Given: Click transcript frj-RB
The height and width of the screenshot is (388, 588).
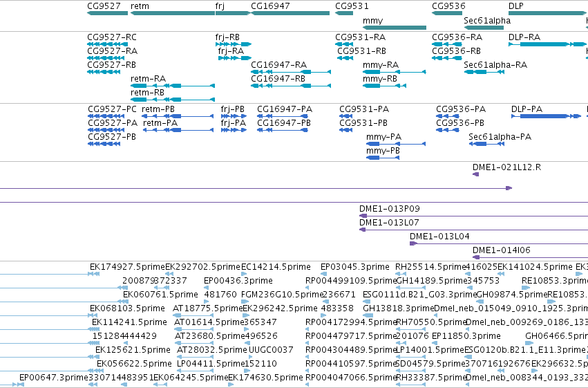Looking at the screenshot, I should tap(234, 44).
